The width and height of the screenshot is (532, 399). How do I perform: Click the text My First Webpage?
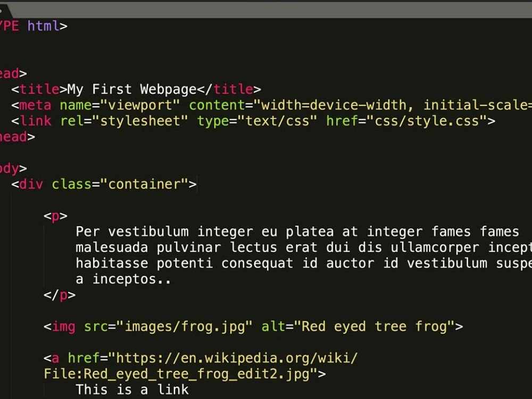point(130,89)
